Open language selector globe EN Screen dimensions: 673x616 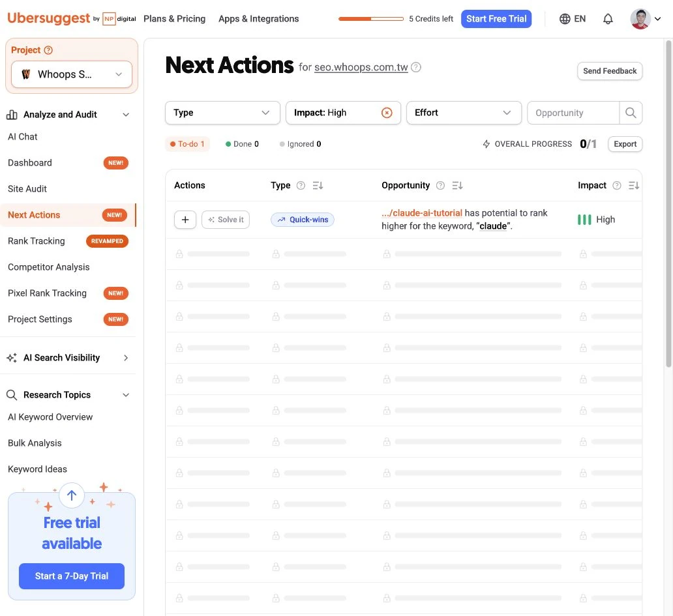point(572,19)
